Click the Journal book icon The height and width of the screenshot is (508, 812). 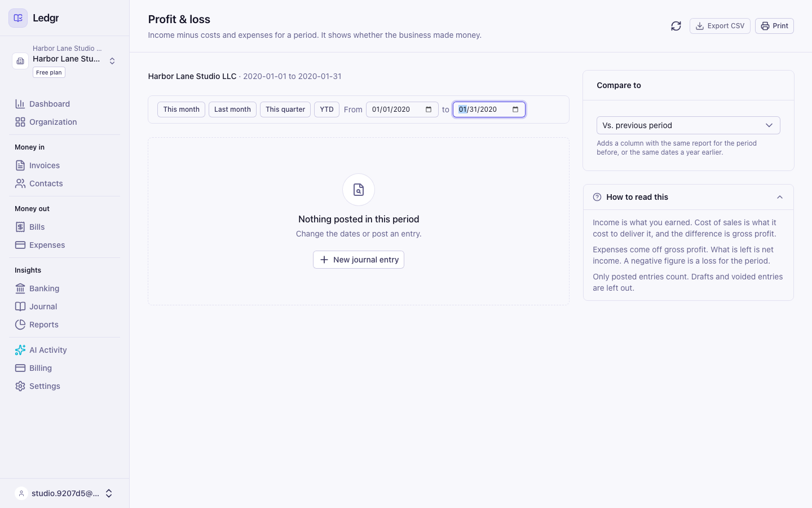click(20, 306)
